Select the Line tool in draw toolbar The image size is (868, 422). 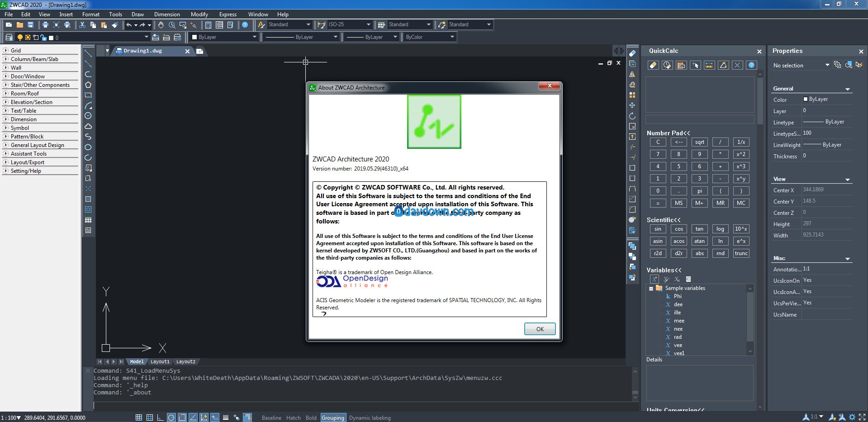click(88, 53)
